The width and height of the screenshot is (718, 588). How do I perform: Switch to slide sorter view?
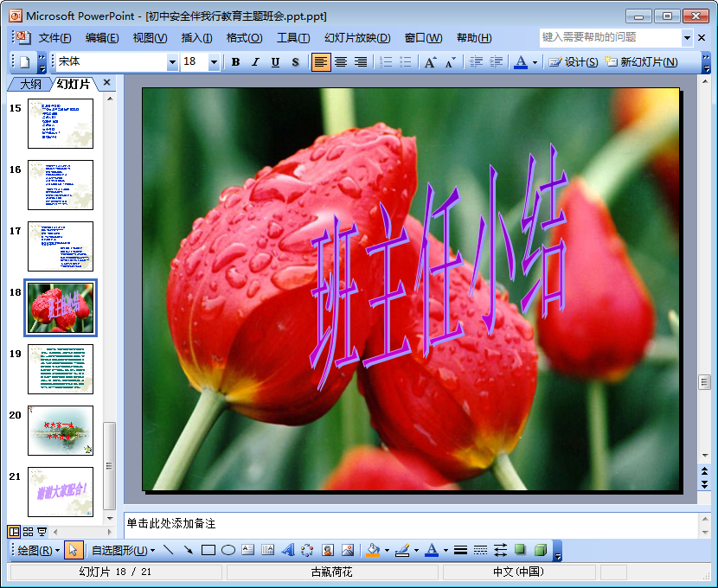point(28,532)
